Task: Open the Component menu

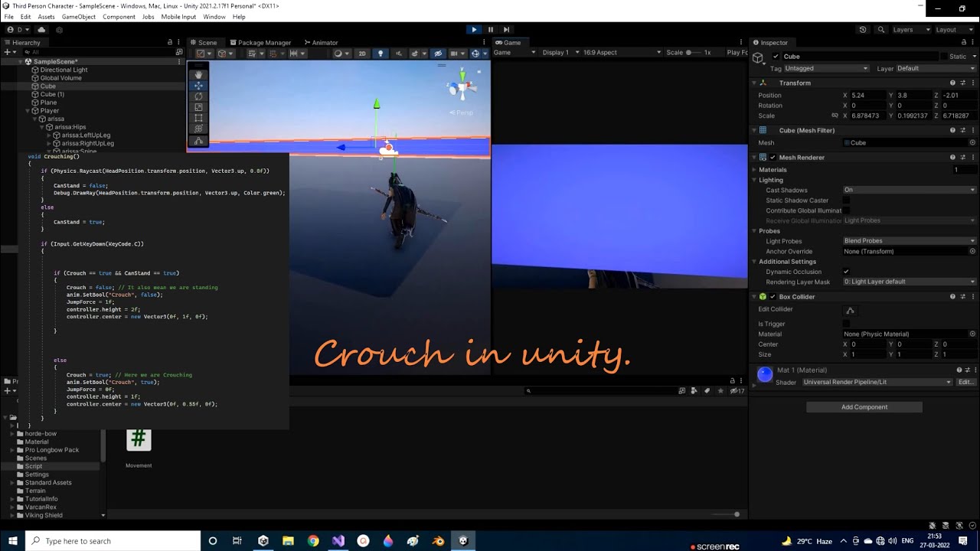Action: [119, 17]
